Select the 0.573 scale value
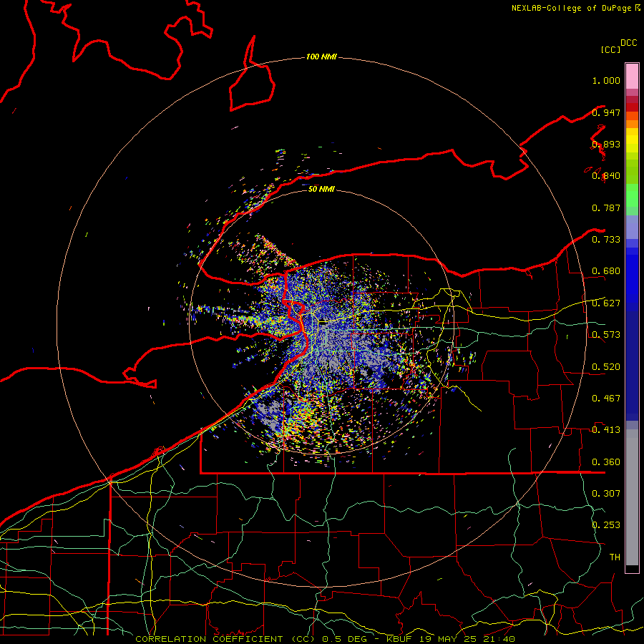This screenshot has width=644, height=644. point(606,334)
